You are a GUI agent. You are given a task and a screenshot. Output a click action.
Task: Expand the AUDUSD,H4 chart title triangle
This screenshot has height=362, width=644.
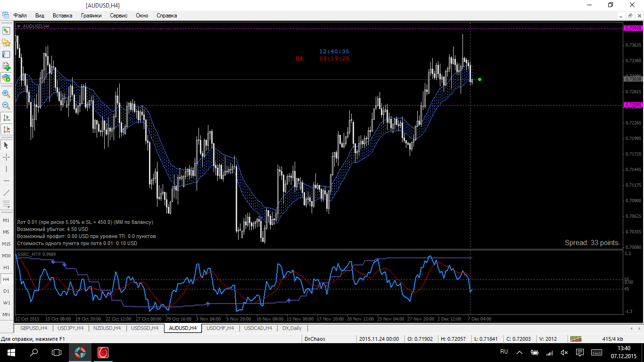[18, 26]
